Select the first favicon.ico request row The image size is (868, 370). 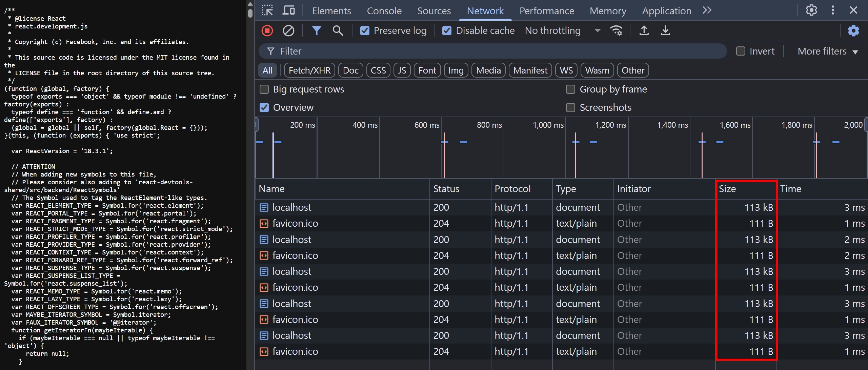coord(561,223)
